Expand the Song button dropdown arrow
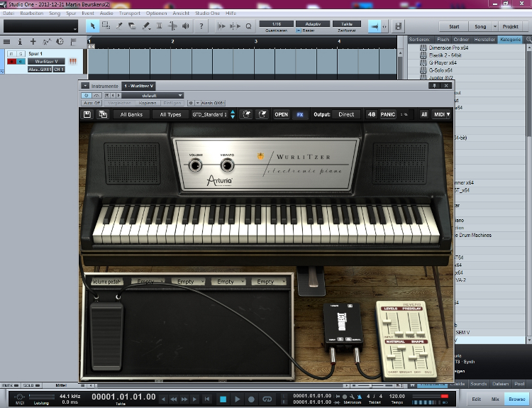 pos(495,26)
